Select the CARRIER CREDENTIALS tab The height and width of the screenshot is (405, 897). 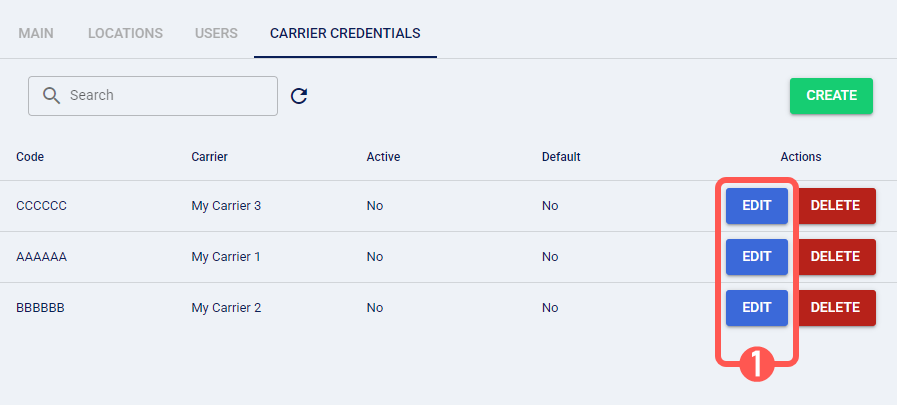(345, 33)
